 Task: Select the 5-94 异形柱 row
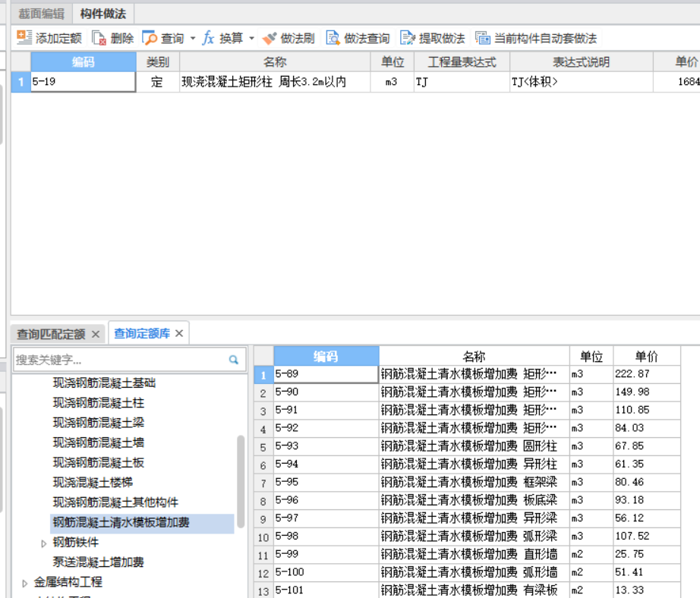pyautogui.click(x=467, y=464)
